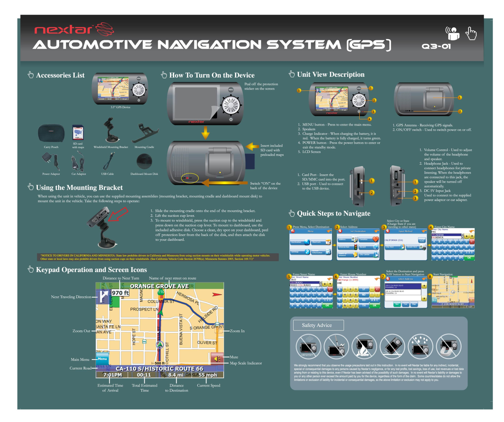
Task: Click the no-fire safety icon
Action: (364, 346)
